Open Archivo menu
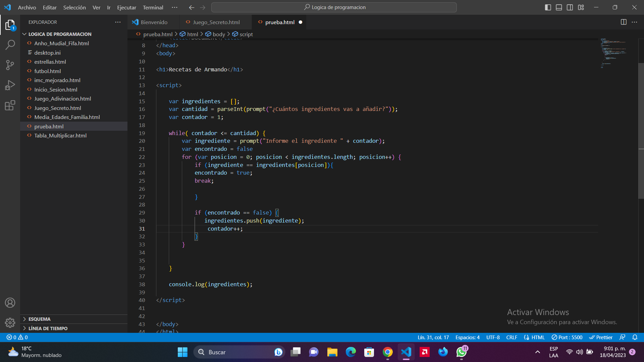Viewport: 644px width, 362px height. [27, 7]
